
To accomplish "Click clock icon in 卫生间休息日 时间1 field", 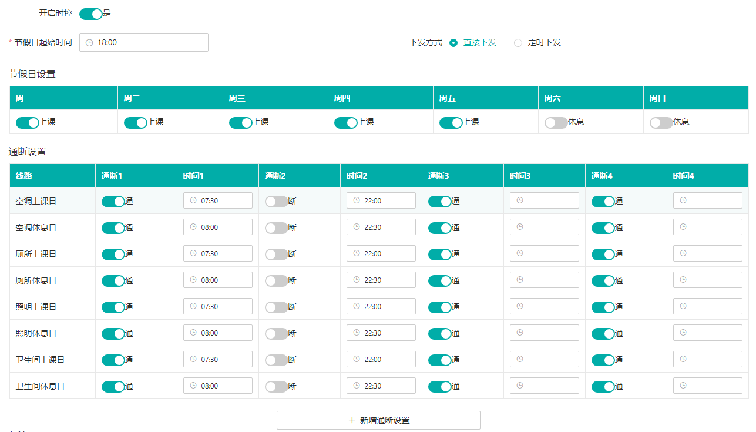I will click(x=193, y=386).
